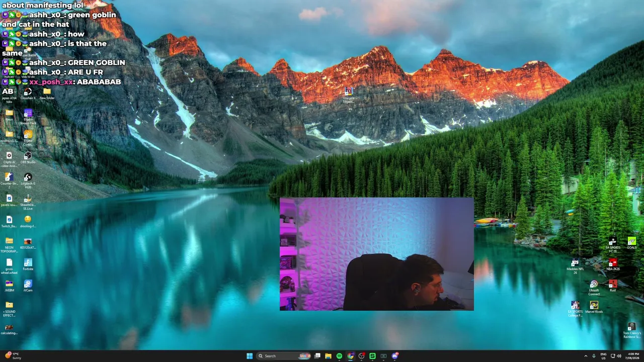This screenshot has width=644, height=362.
Task: Open the Rust game shortcut
Action: (613, 286)
